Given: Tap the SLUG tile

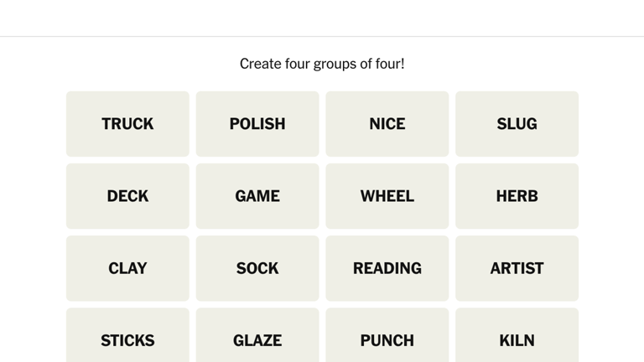Looking at the screenshot, I should pyautogui.click(x=517, y=124).
